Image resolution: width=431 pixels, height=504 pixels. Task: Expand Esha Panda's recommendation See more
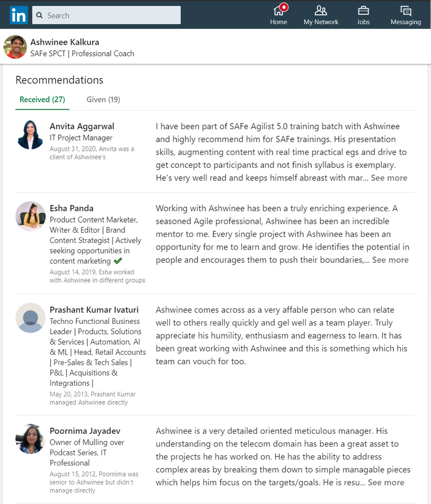coord(390,260)
